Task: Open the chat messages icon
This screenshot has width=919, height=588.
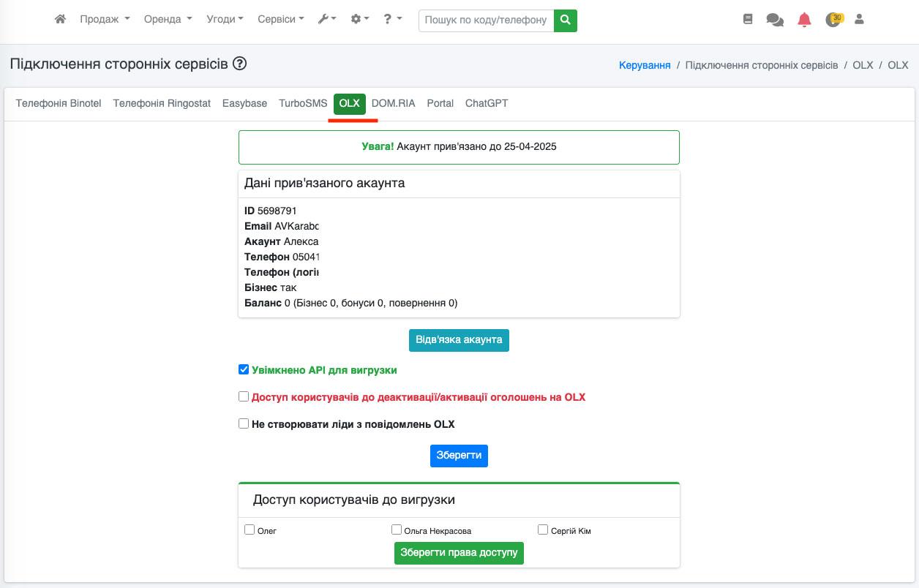Action: (774, 20)
